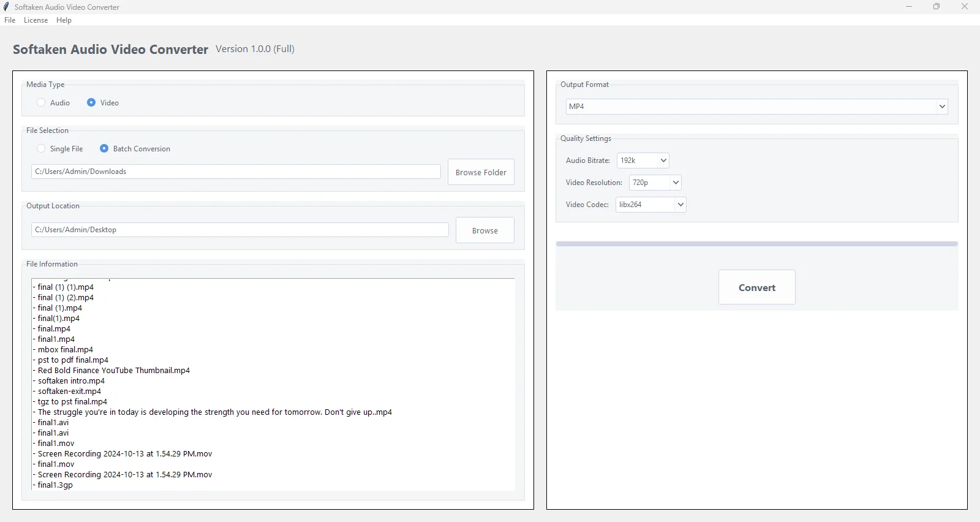The height and width of the screenshot is (522, 980).
Task: Enable Batch Conversion mode
Action: 104,149
